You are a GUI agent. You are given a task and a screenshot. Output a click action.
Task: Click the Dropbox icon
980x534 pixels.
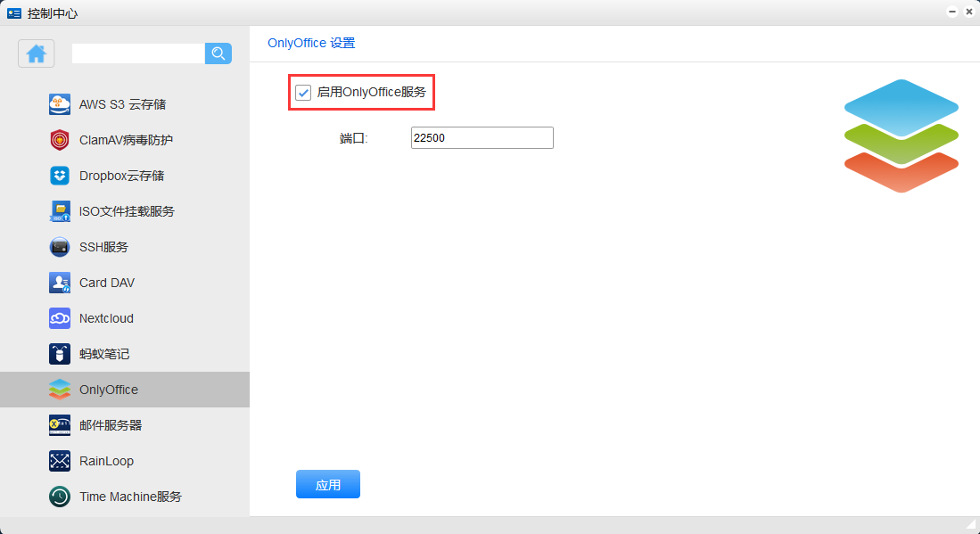coord(60,176)
